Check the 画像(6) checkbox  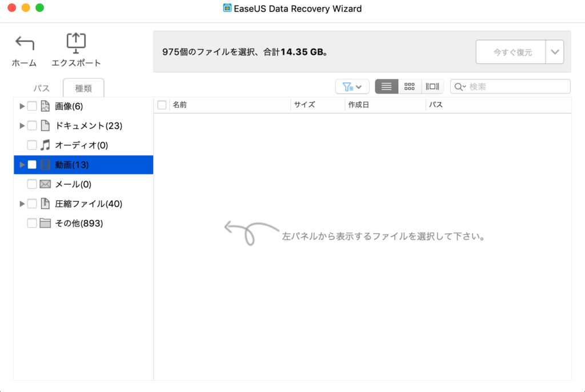pyautogui.click(x=32, y=106)
